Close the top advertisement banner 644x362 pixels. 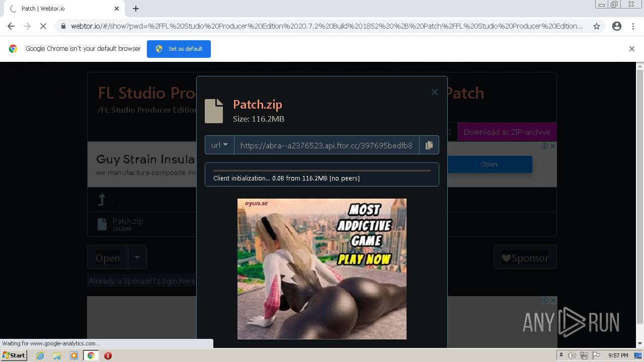(552, 146)
